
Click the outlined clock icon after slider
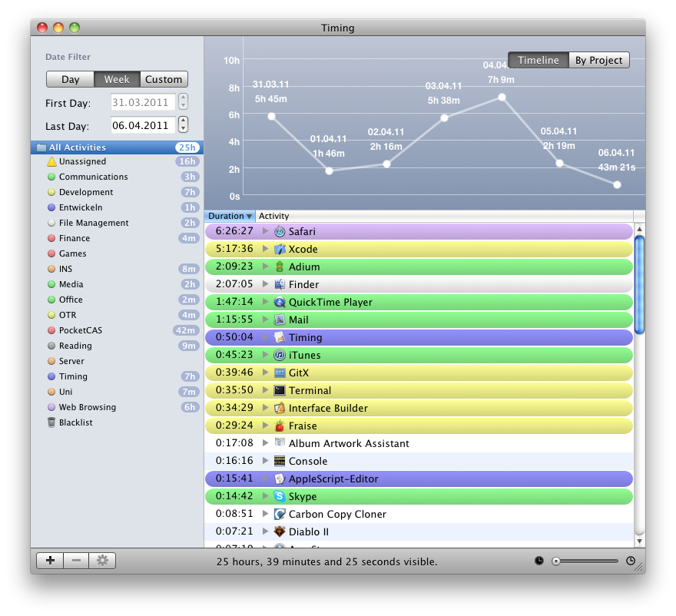click(631, 561)
